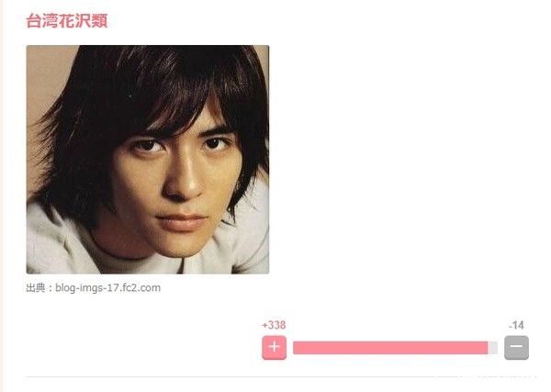The width and height of the screenshot is (551, 392).
Task: Click the gray minus vote button
Action: tap(516, 347)
